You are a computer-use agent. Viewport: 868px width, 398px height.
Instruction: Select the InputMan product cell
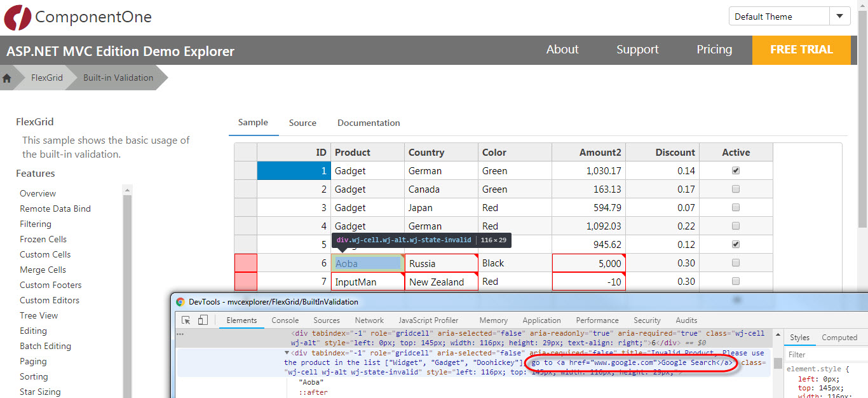tap(367, 282)
